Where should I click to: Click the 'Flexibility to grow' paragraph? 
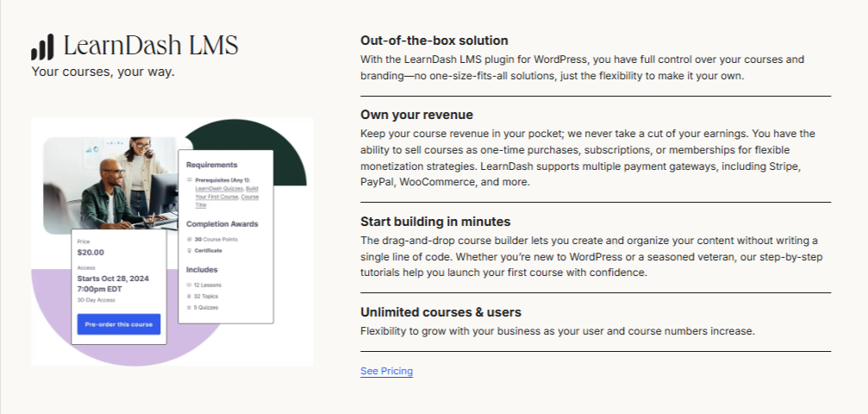(558, 331)
